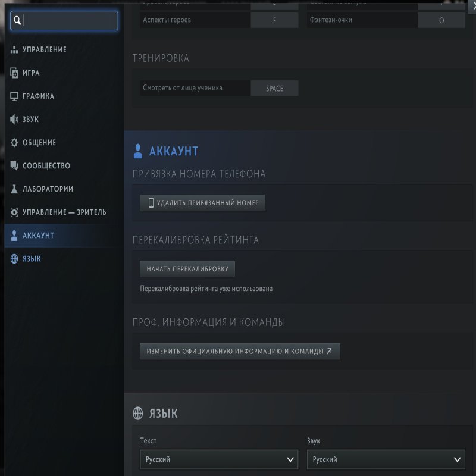476x476 pixels.
Task: Click the Язык globe icon in sidebar
Action: [x=15, y=259]
